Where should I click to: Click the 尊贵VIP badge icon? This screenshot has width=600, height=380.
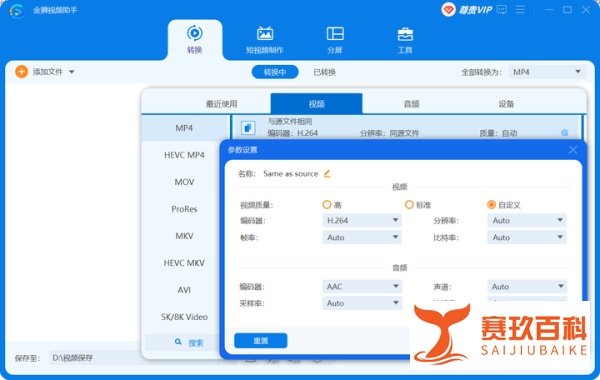click(x=448, y=10)
